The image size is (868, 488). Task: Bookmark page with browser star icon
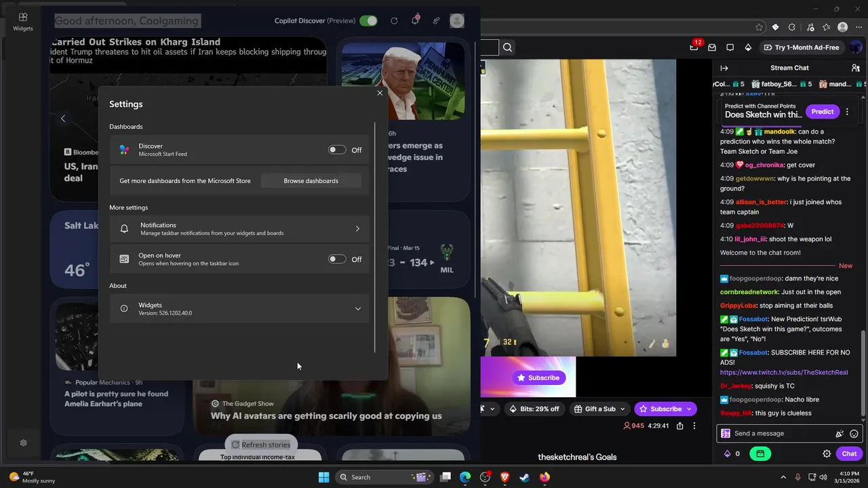[x=759, y=27]
